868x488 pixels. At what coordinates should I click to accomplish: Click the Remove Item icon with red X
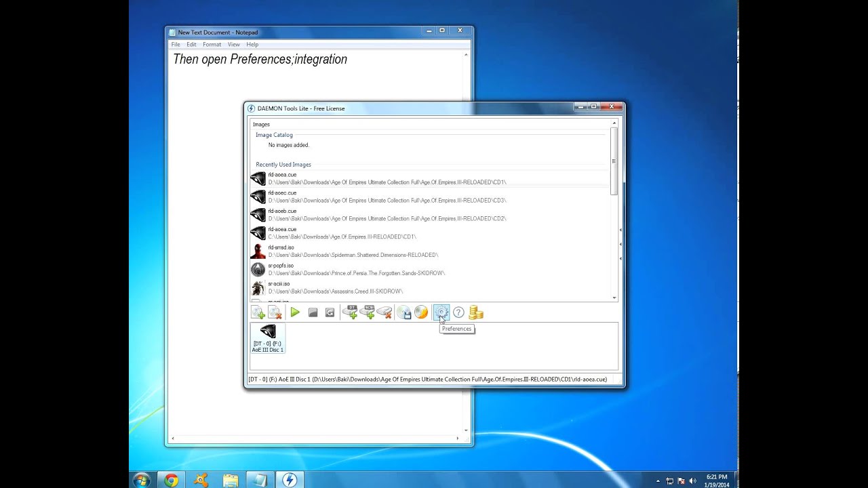(x=275, y=312)
